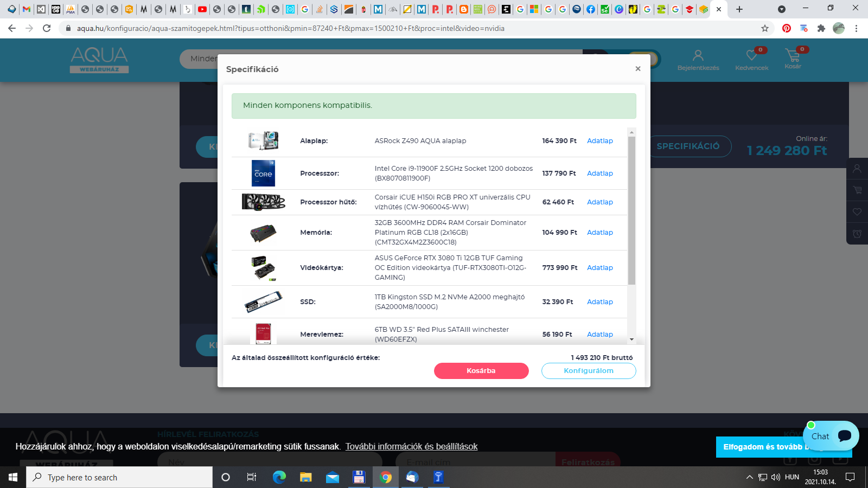This screenshot has height=488, width=868.
Task: Open the Chat widget
Action: coord(831,436)
